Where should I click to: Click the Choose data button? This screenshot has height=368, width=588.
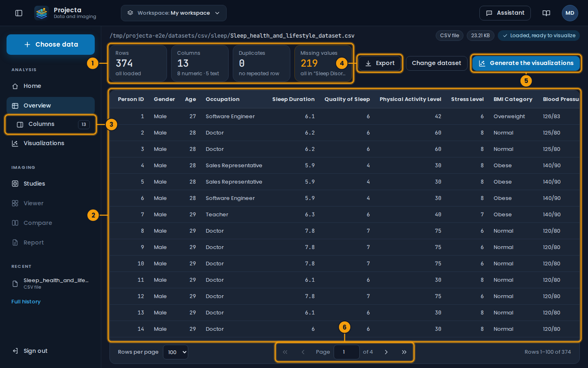pyautogui.click(x=51, y=45)
